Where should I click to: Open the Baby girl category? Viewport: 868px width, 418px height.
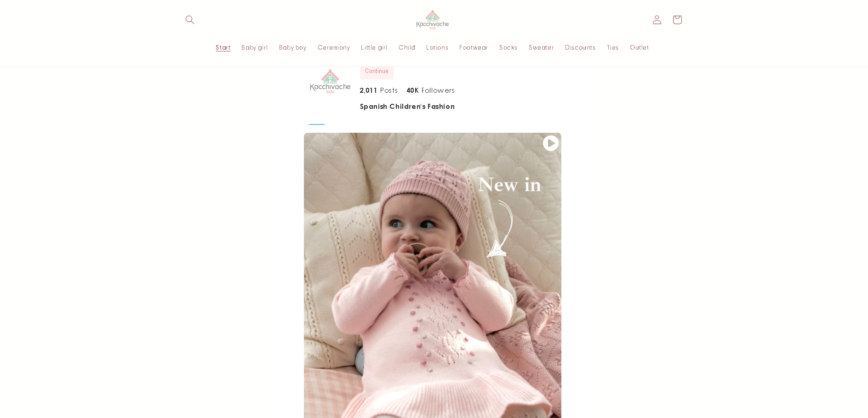(x=255, y=48)
